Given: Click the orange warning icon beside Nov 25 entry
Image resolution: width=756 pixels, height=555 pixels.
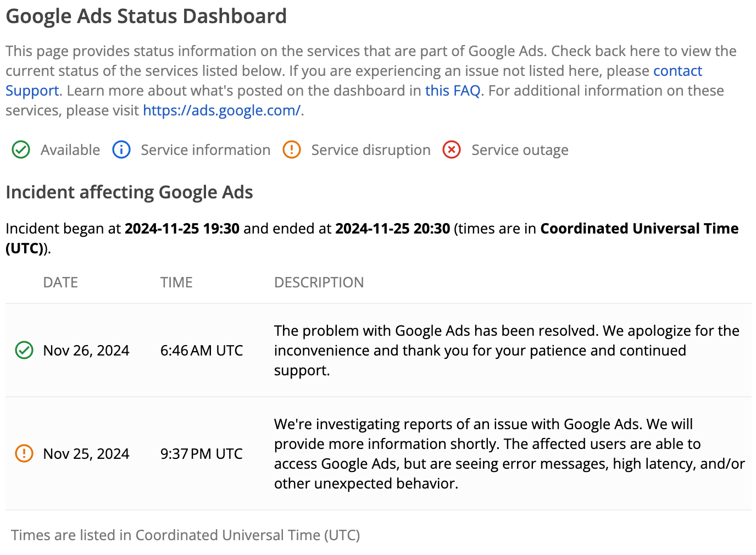Looking at the screenshot, I should tap(24, 453).
